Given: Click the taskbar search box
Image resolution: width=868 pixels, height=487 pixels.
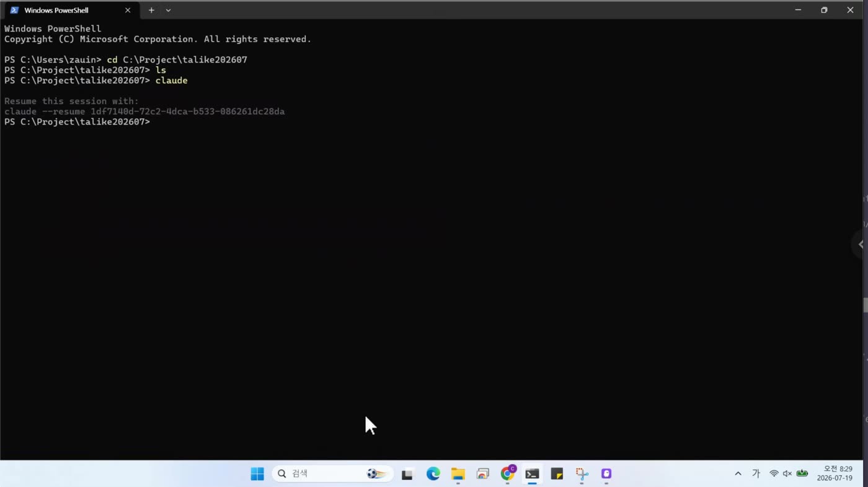Looking at the screenshot, I should tap(333, 474).
